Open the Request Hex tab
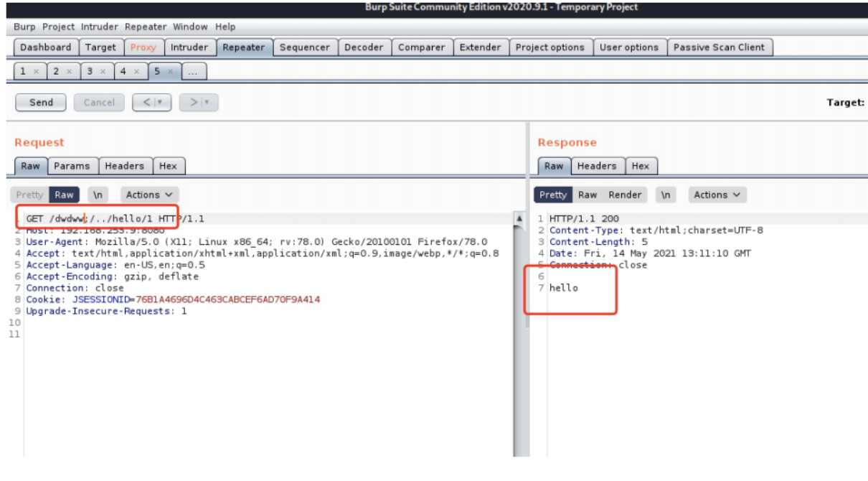Image resolution: width=868 pixels, height=481 pixels. 168,166
